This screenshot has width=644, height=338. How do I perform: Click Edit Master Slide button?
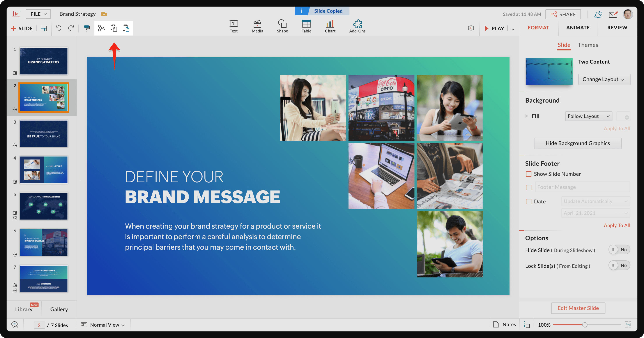578,308
